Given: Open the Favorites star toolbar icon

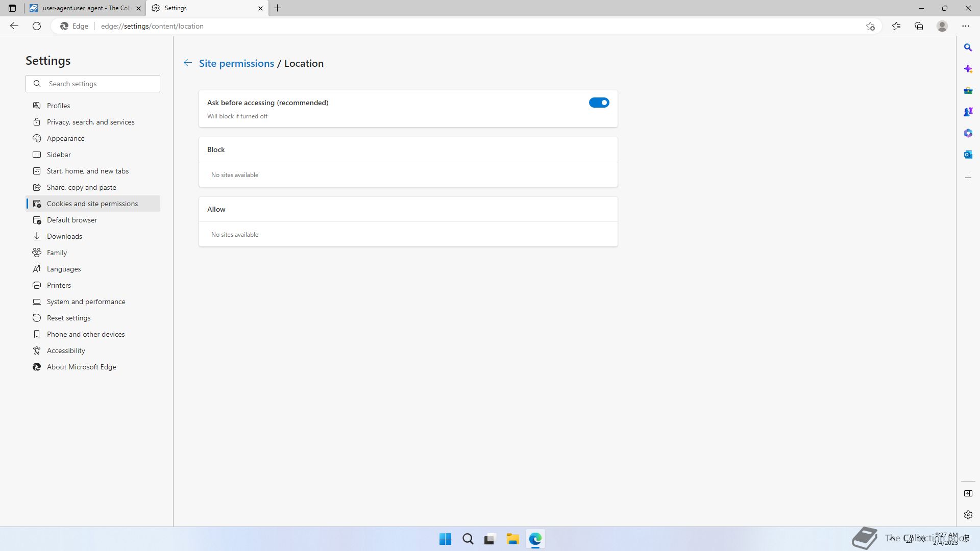Looking at the screenshot, I should click(896, 26).
